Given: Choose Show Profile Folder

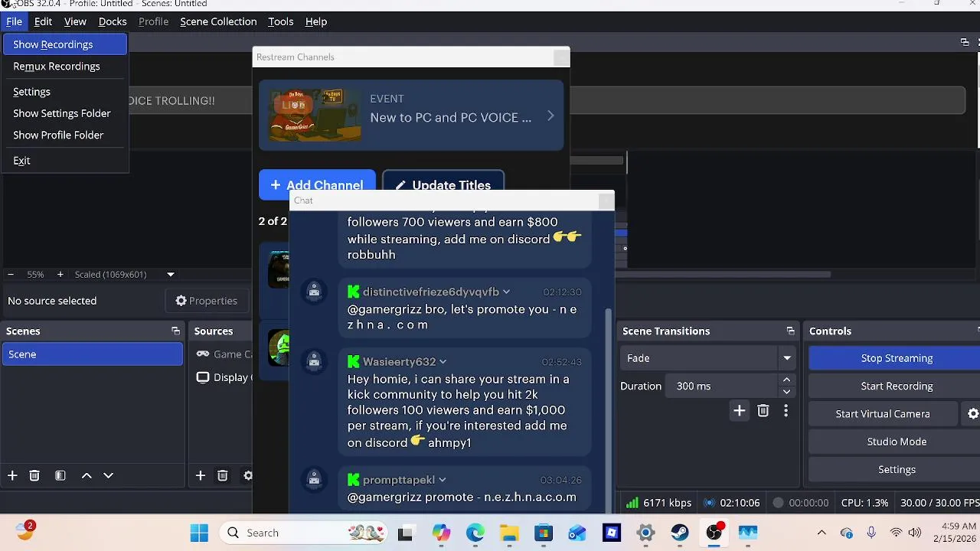Looking at the screenshot, I should point(65,135).
